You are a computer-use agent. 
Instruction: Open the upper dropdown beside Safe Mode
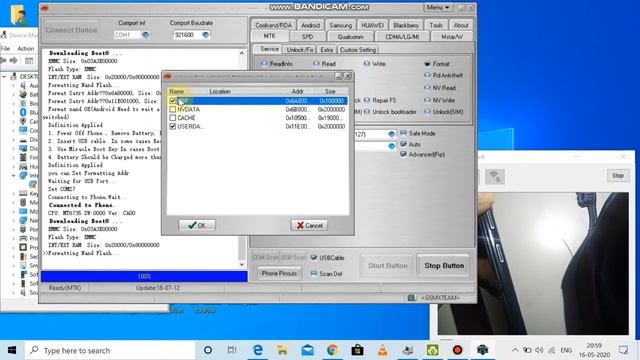391,134
